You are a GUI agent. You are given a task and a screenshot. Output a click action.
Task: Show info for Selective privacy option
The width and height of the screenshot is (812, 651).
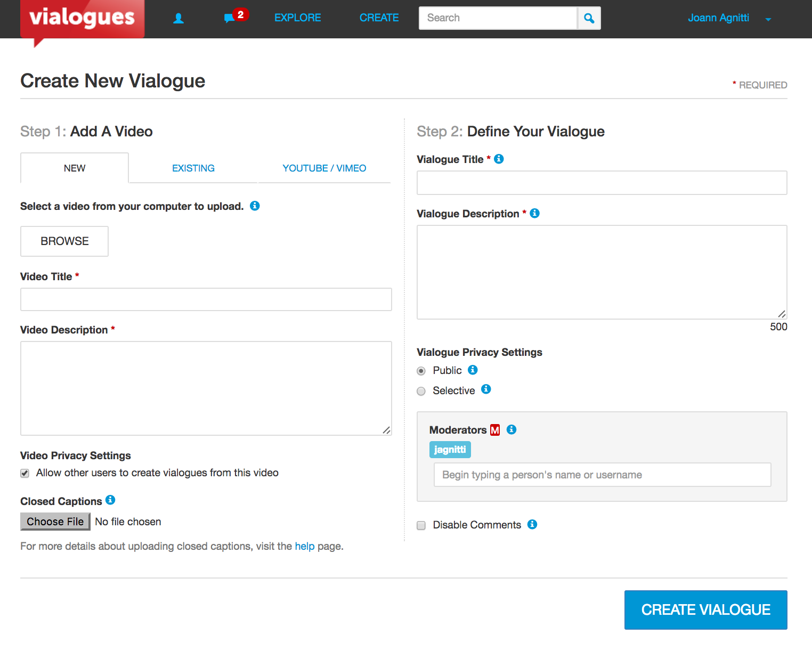(486, 389)
